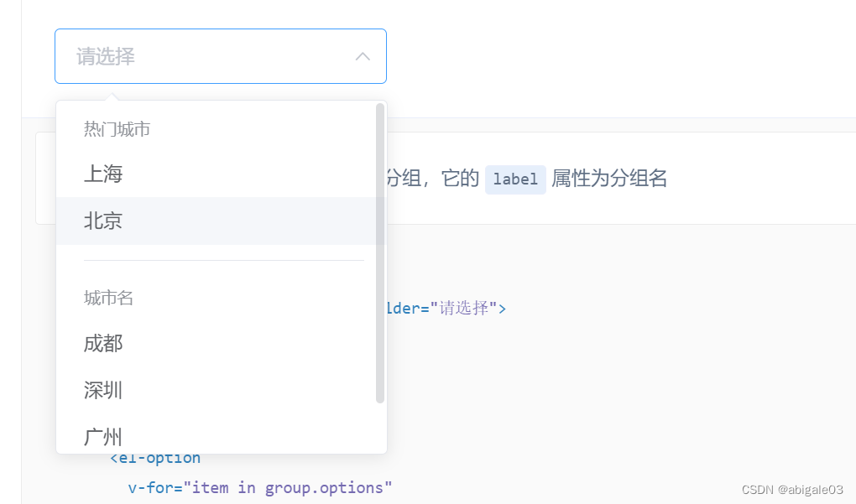Choose 北京 option in hot cities group

pyautogui.click(x=217, y=221)
